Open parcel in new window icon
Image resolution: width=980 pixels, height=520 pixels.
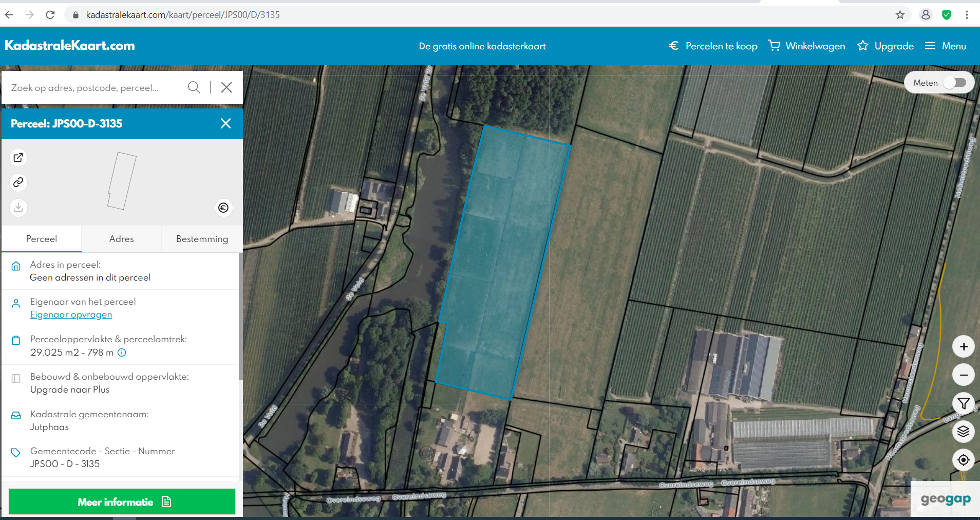[18, 158]
